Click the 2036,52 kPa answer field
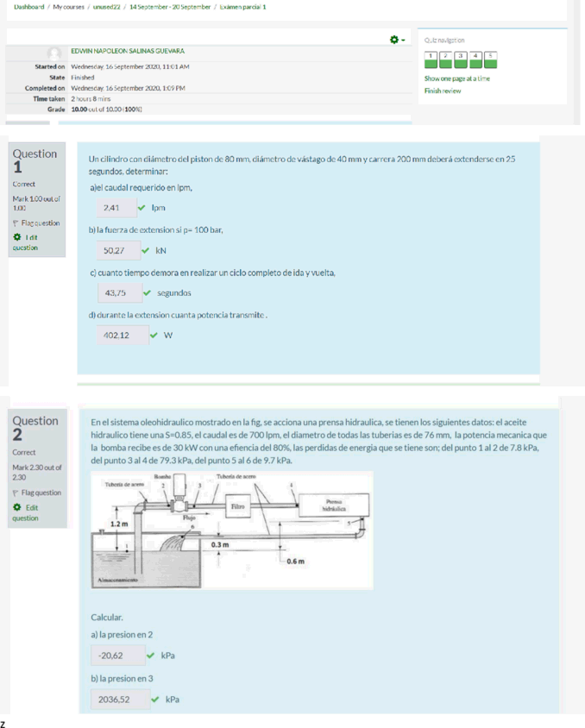 tap(121, 700)
